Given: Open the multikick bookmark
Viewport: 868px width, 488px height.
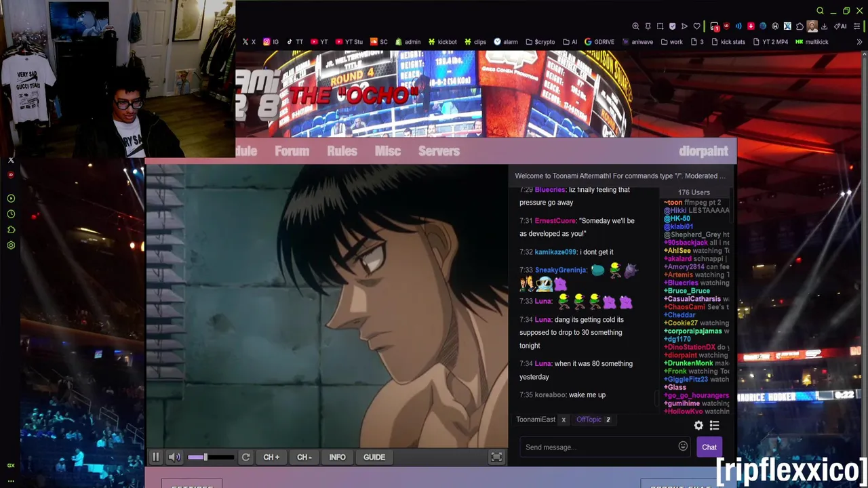Looking at the screenshot, I should tap(812, 42).
